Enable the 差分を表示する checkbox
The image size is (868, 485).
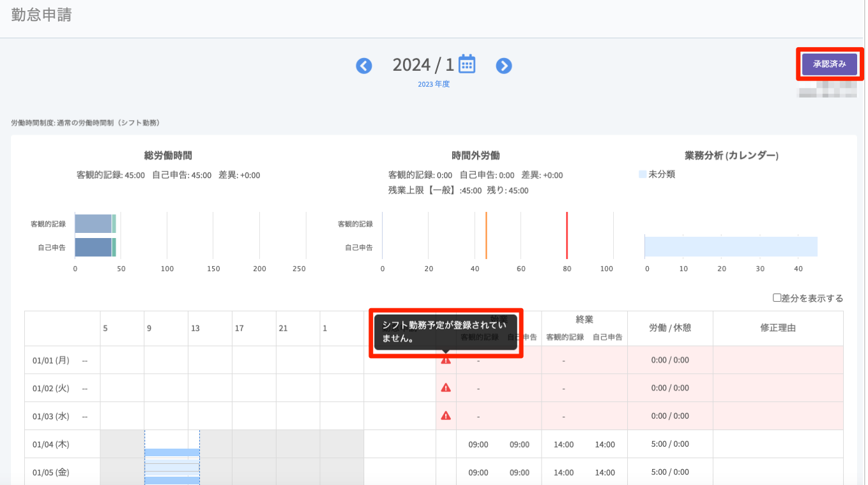(777, 298)
